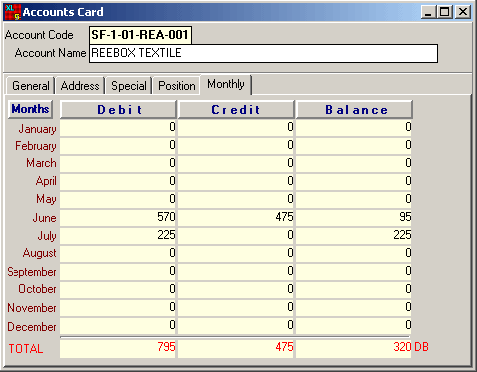Click the Months header button
This screenshot has width=477, height=372.
[x=30, y=109]
